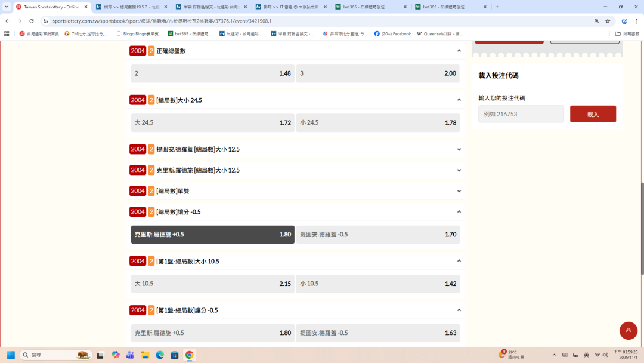Viewport: 644px width, 363px height.
Task: Collapse the 正確總盤數 market section
Action: pos(459,51)
